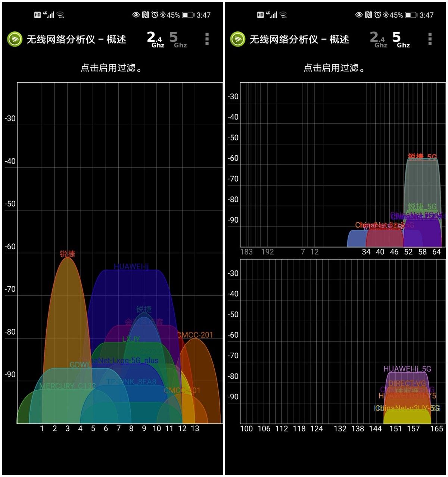448x477 pixels.
Task: Tap the alarm clock icon on the 2.4 GHz screen
Action: coord(155,15)
